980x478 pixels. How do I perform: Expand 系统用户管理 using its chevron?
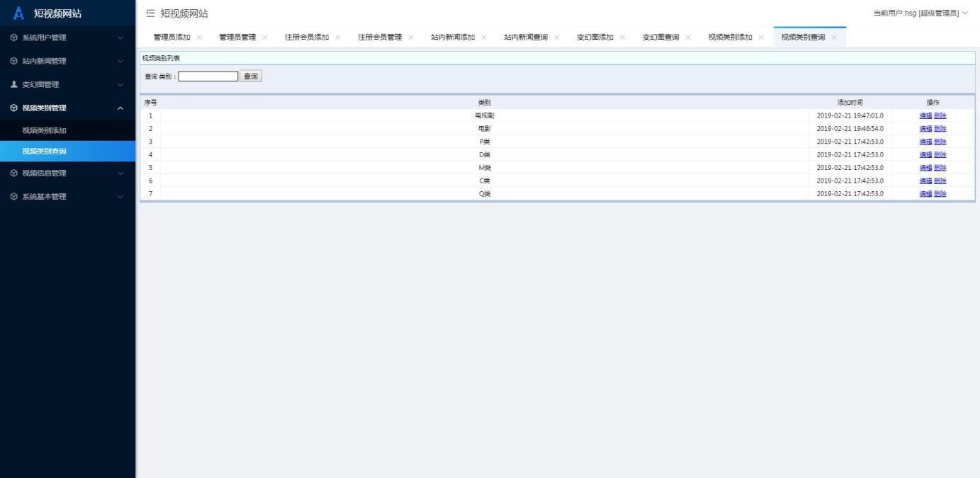[120, 38]
